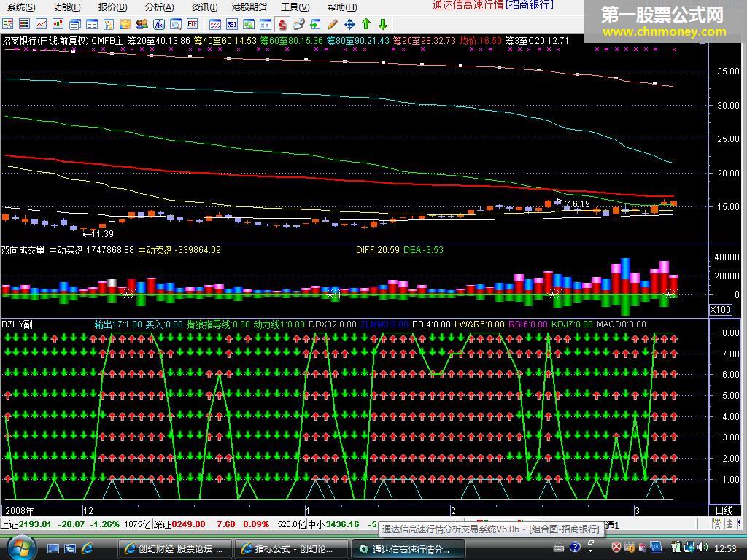747x560 pixels.
Task: Open the f(x) formula manager icon
Action: coord(158,24)
